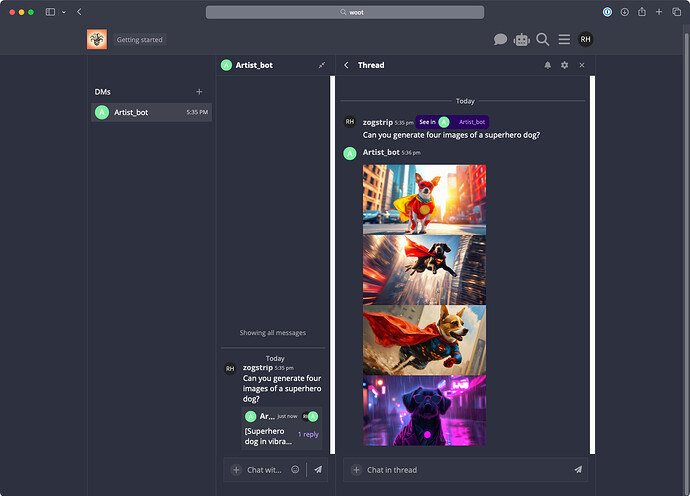Viewport: 690px width, 496px height.
Task: Open emoji picker in DM chat box
Action: (295, 470)
